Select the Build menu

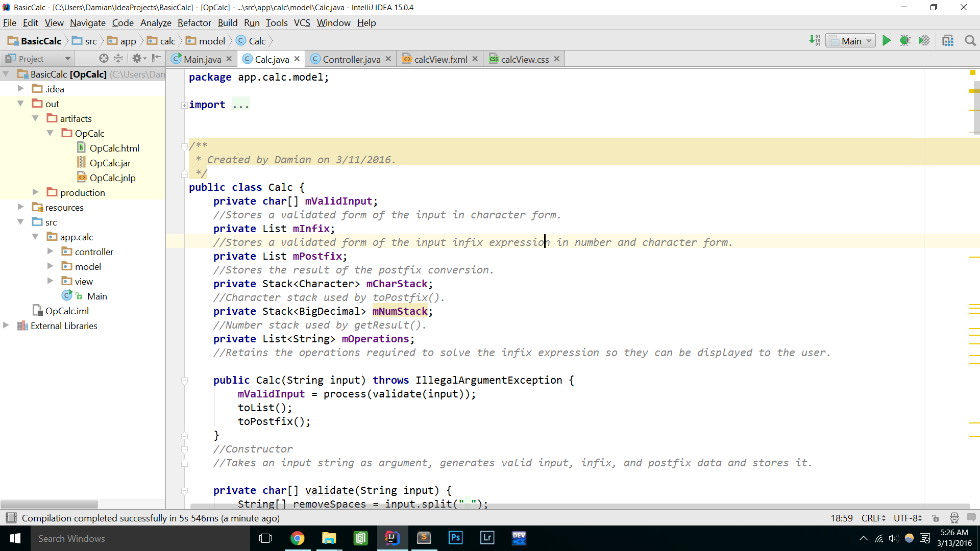227,23
